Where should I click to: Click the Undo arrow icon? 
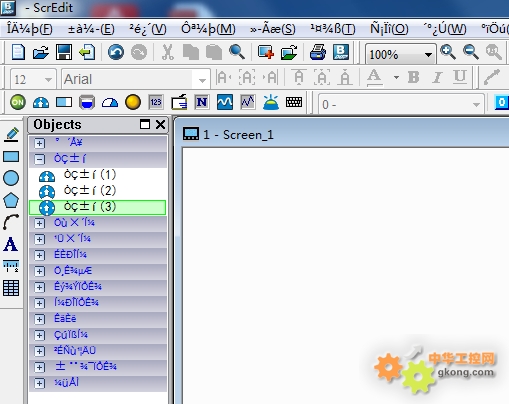coord(116,52)
